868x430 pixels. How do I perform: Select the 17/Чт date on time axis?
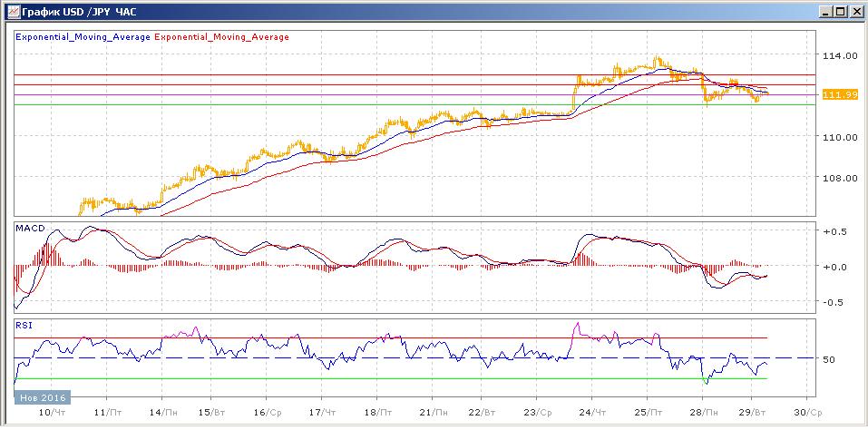tap(324, 413)
